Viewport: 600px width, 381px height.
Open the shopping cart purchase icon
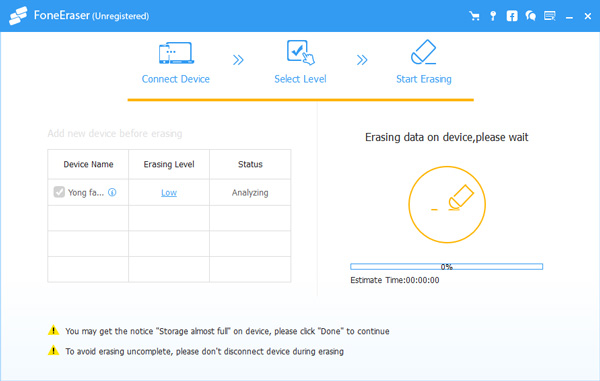point(474,16)
